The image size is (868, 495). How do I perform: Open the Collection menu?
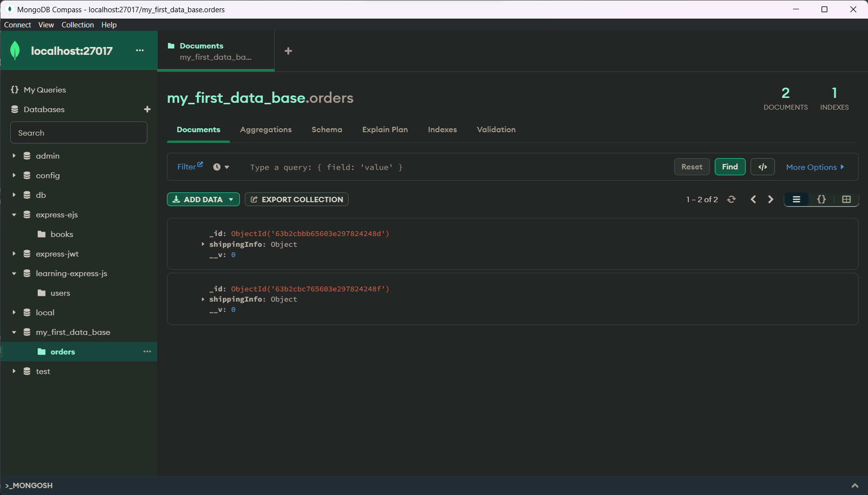point(77,25)
